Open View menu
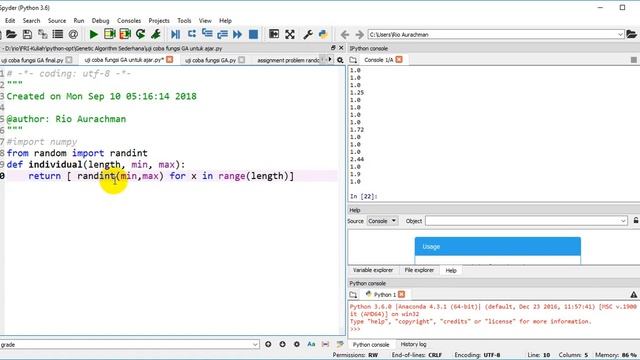 pyautogui.click(x=205, y=20)
